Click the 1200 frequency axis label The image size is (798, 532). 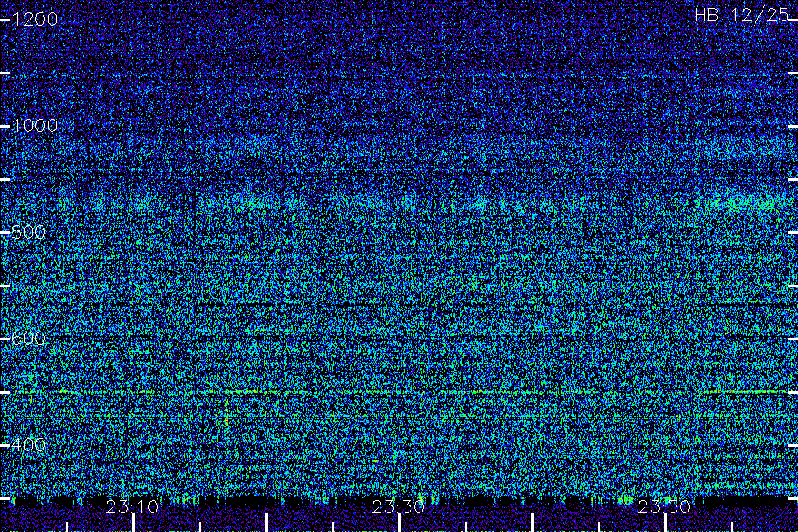[35, 20]
